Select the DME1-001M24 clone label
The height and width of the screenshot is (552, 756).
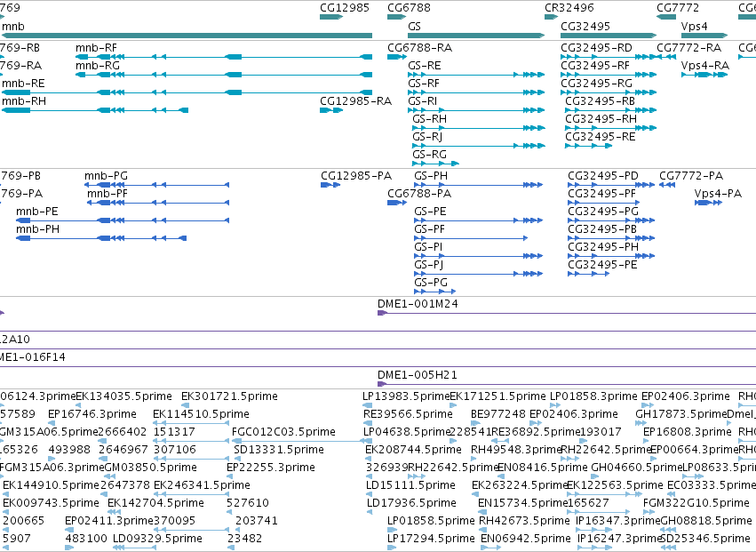pos(418,304)
